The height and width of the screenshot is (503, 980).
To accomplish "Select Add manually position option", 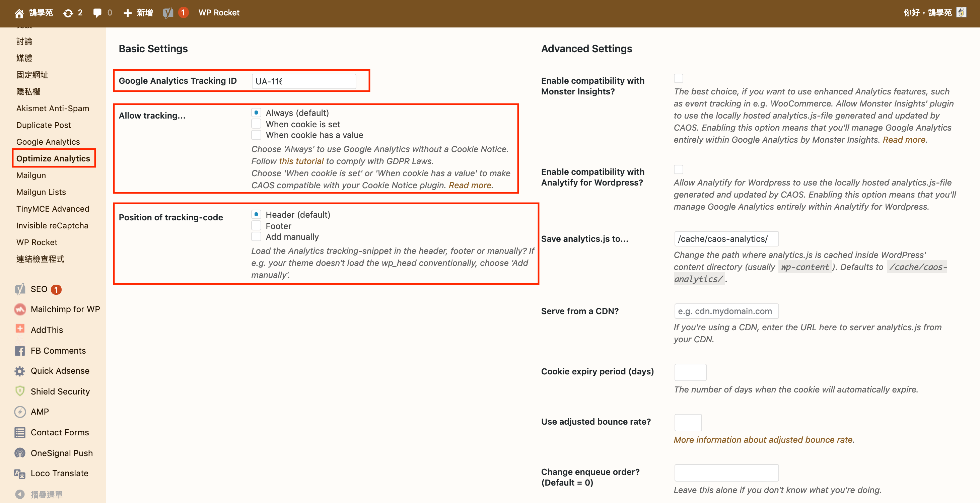I will click(x=256, y=237).
